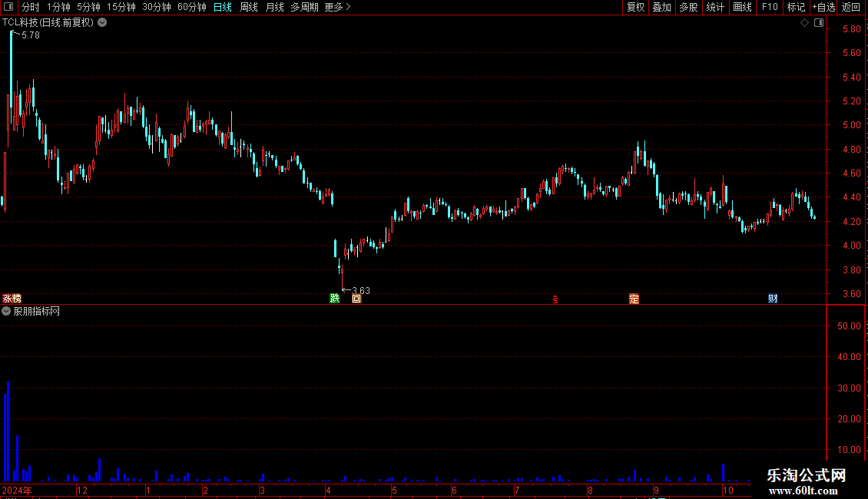Click the 涨榜 event marker
The height and width of the screenshot is (499, 868).
[12, 299]
